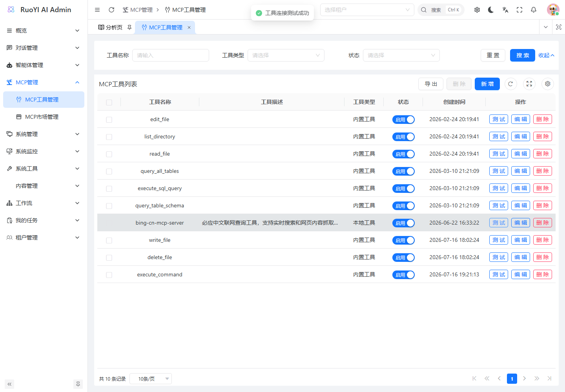Open the 搜索 Ctrl K search box
Screen dimensions: 565x392
click(x=441, y=10)
